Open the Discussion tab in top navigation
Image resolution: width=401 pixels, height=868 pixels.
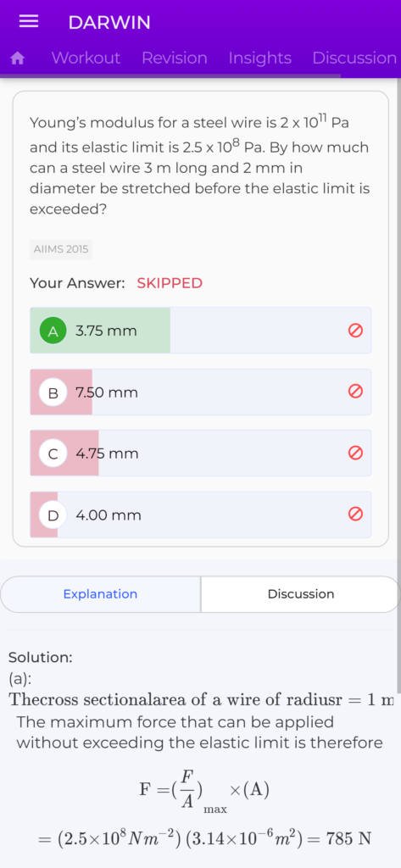pyautogui.click(x=354, y=58)
